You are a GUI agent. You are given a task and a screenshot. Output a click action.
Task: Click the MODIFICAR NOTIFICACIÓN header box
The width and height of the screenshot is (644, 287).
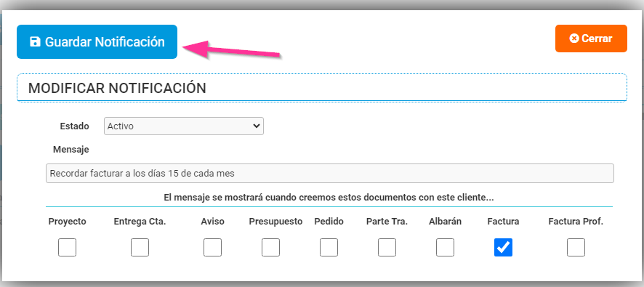click(322, 87)
